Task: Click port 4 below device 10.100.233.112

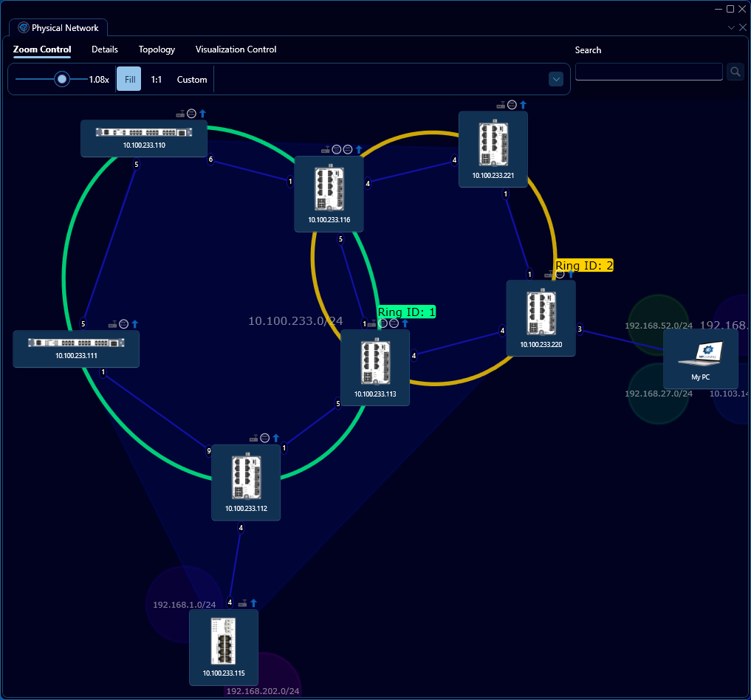Action: (x=241, y=528)
